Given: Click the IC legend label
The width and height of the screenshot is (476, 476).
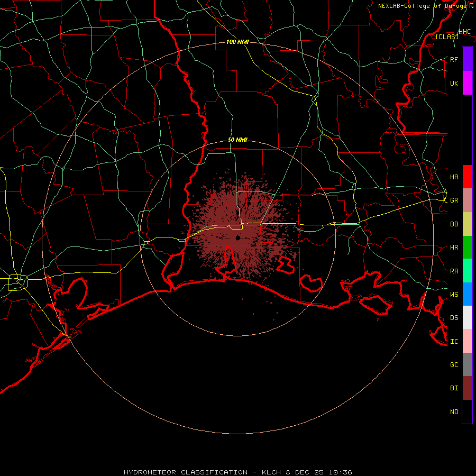Looking at the screenshot, I should coord(454,342).
